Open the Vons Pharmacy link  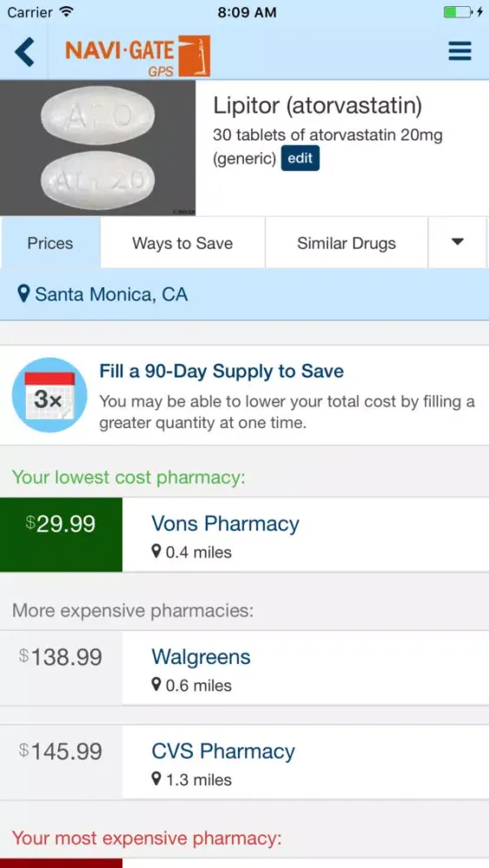(226, 523)
